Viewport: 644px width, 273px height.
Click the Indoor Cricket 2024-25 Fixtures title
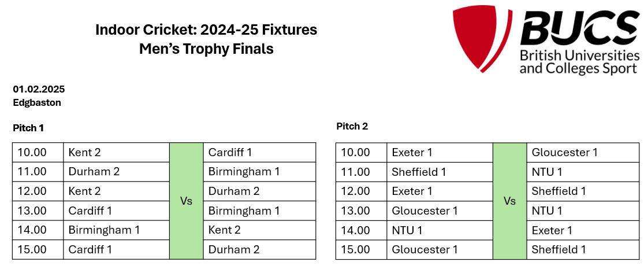206,30
